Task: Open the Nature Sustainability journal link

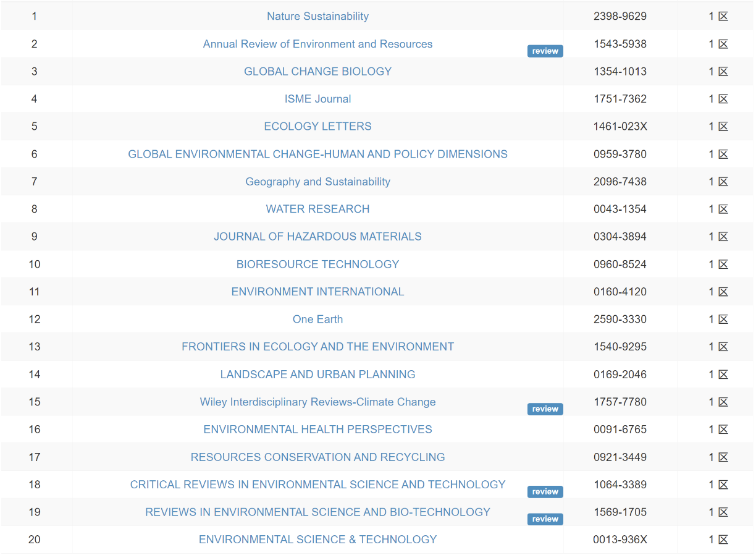Action: [x=317, y=16]
